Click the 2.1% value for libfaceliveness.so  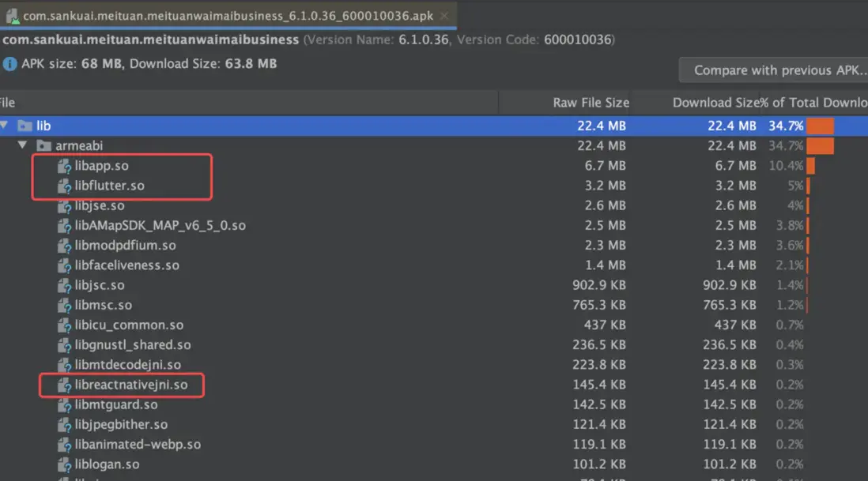(x=790, y=265)
